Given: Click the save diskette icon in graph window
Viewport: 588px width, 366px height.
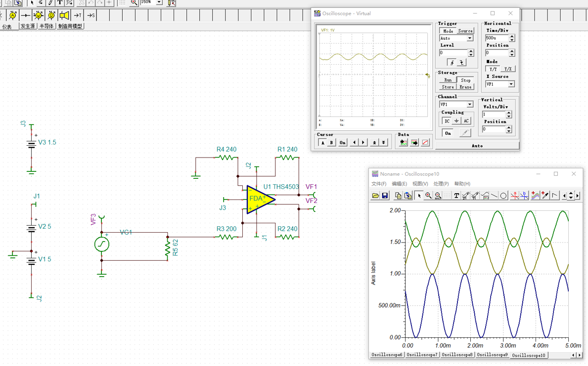Looking at the screenshot, I should pos(385,196).
